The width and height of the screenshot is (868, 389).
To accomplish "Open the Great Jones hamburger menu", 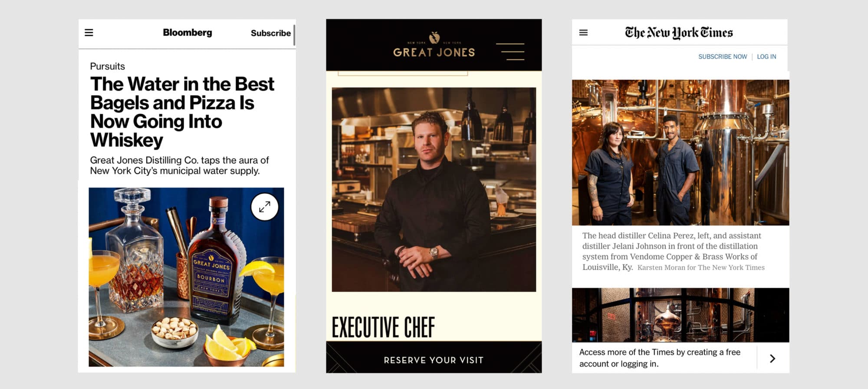I will tap(510, 51).
